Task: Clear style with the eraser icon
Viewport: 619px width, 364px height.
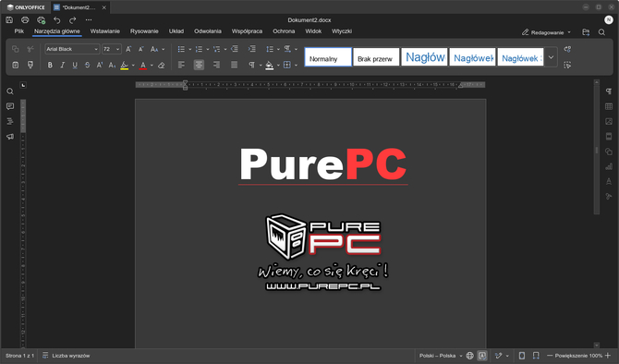Action: coord(161,66)
